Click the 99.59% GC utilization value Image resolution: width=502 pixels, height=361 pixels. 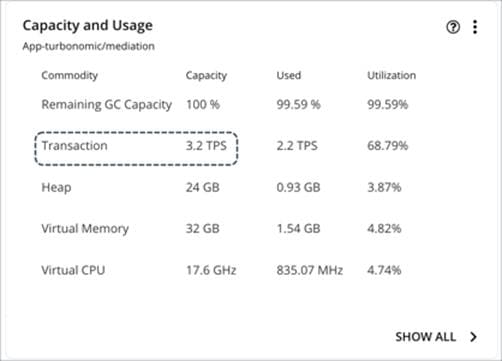387,105
